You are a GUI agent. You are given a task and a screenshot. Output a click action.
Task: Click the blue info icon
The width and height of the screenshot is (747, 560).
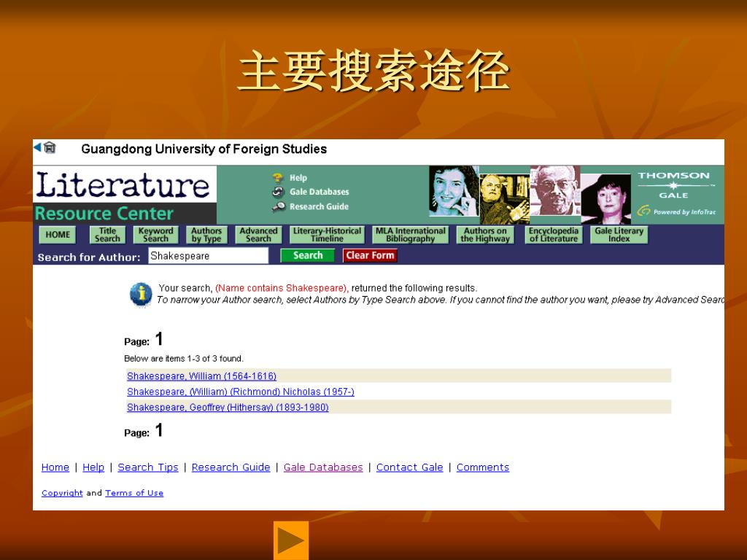coord(141,294)
